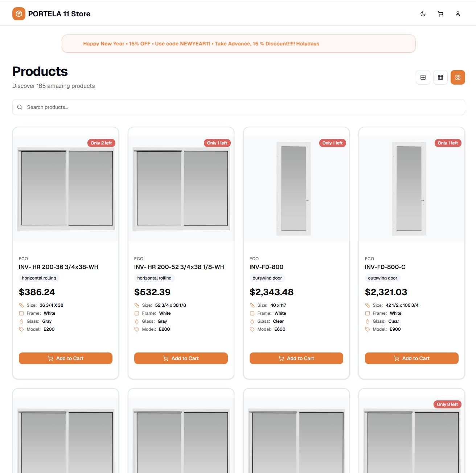Toggle dark mode with the moon icon
Viewport: 476px width, 473px height.
tap(423, 13)
